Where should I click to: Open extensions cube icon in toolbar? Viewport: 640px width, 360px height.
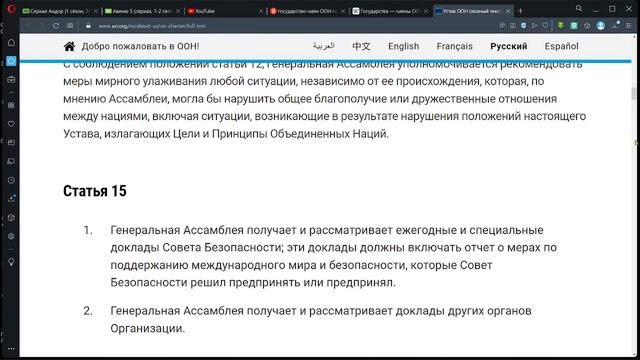587,26
